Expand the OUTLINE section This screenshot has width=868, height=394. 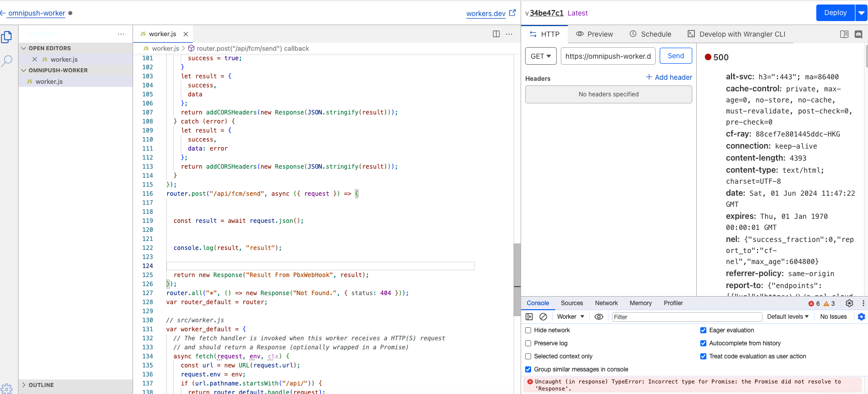click(x=41, y=385)
